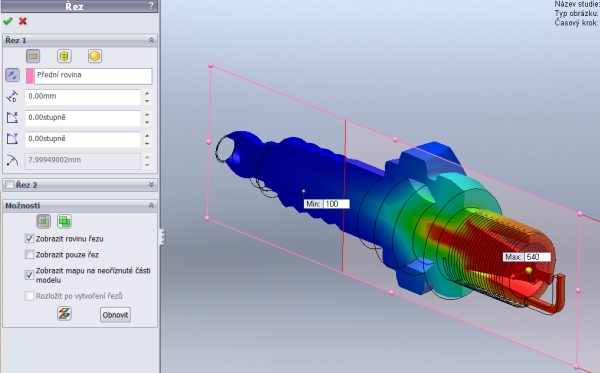Enable Zobrazit pouze řez checkbox

(x=29, y=254)
